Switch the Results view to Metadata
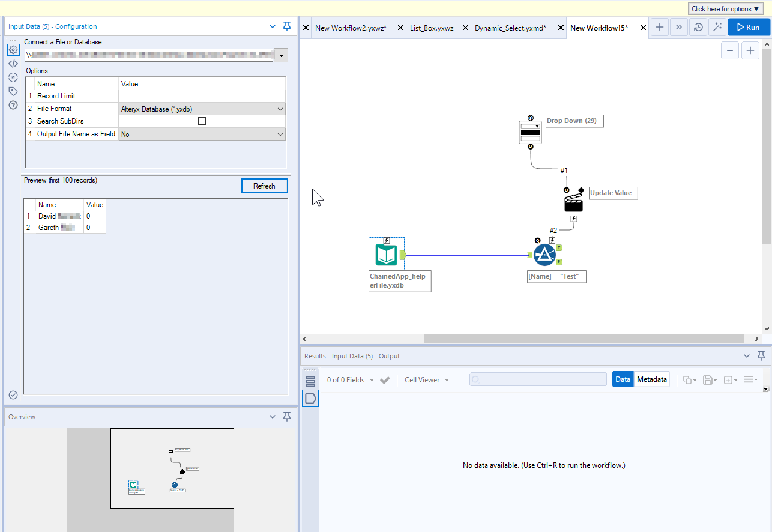The height and width of the screenshot is (532, 772). point(651,379)
